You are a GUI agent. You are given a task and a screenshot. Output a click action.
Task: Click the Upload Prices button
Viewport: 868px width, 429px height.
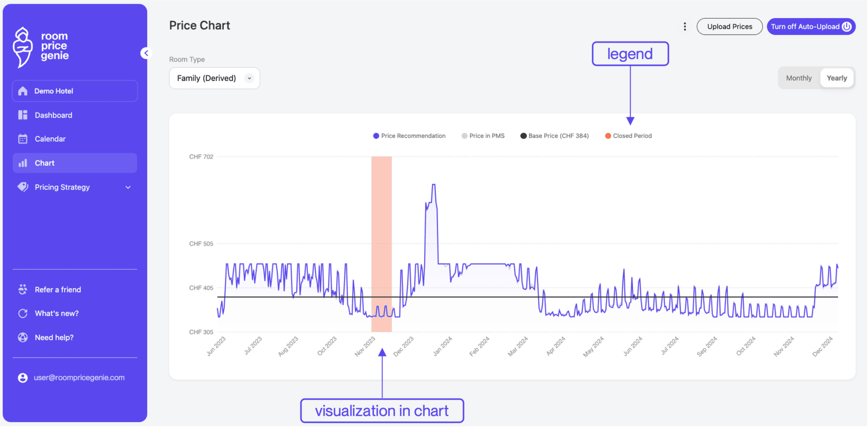pyautogui.click(x=729, y=26)
